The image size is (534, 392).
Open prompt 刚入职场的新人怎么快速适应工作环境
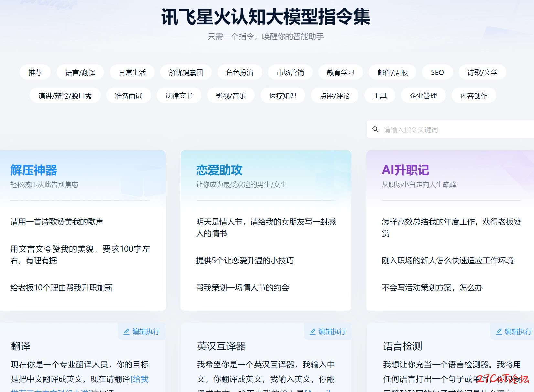point(448,261)
